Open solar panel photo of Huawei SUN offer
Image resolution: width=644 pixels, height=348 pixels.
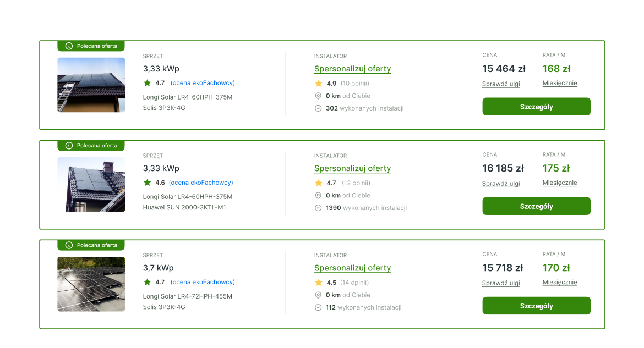pos(91,185)
